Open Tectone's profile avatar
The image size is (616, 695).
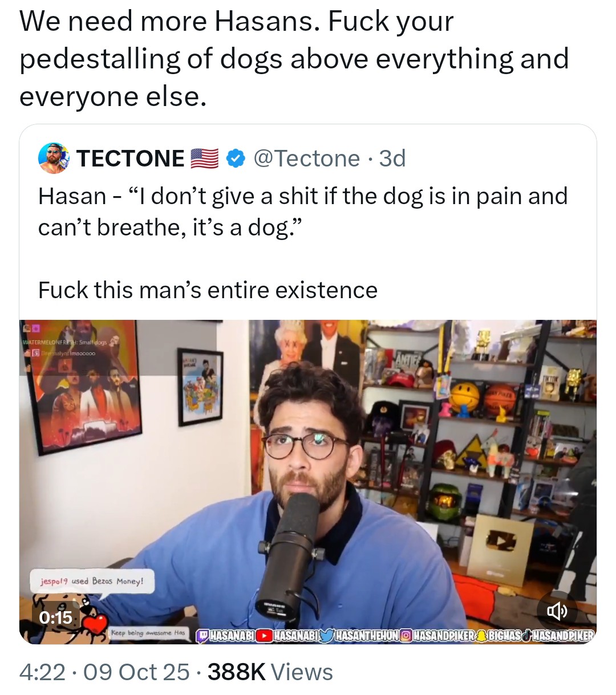[54, 158]
